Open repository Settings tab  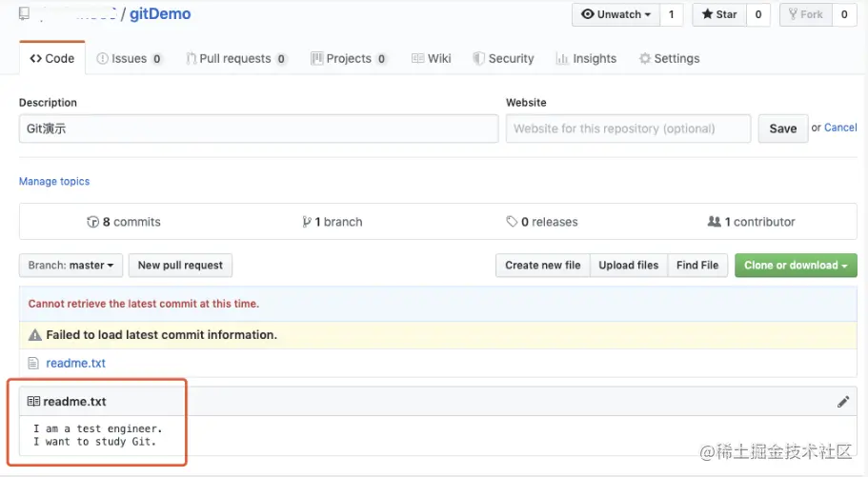tap(669, 58)
